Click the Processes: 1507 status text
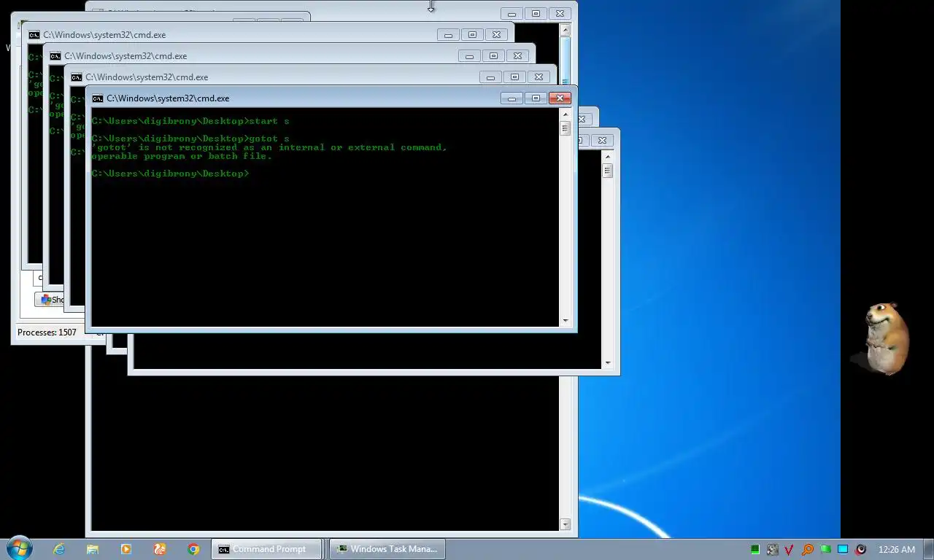 (x=47, y=332)
